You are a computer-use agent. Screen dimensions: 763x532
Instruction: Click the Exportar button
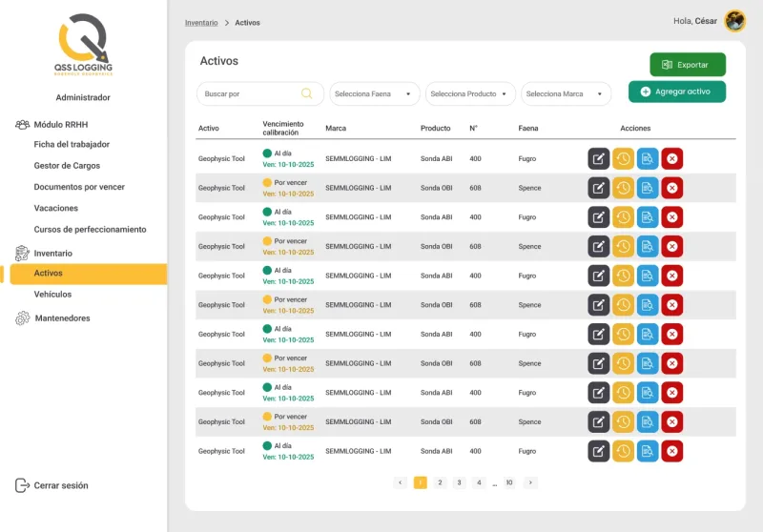tap(688, 65)
